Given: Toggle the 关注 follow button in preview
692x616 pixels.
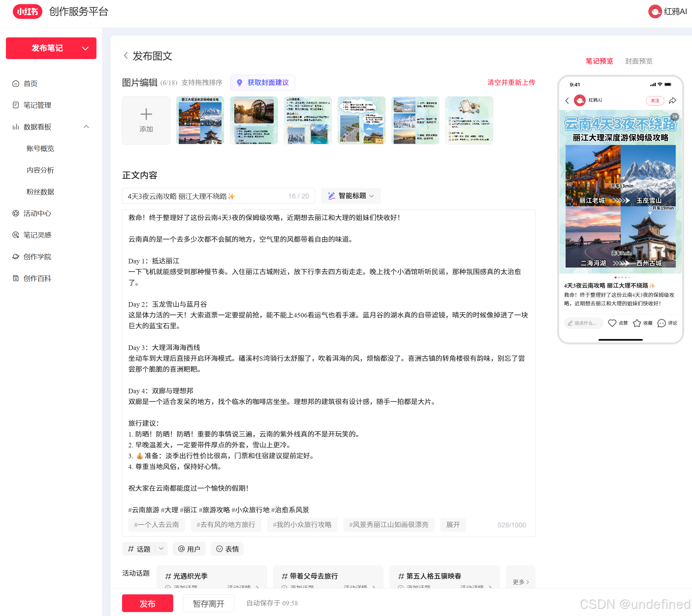Looking at the screenshot, I should [x=655, y=100].
